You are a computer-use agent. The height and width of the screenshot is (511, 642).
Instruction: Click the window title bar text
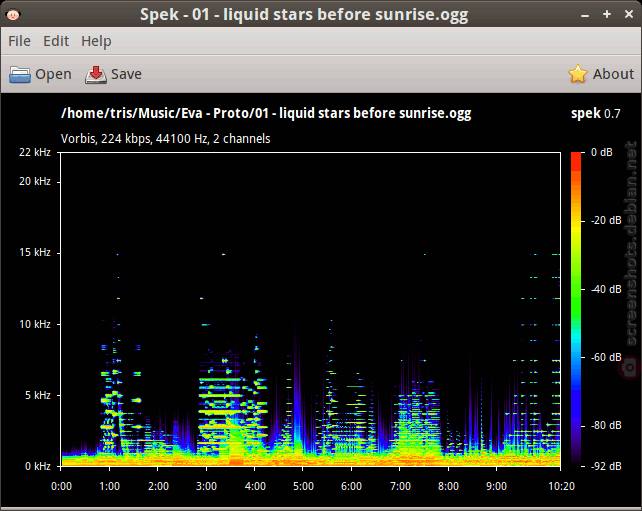304,15
